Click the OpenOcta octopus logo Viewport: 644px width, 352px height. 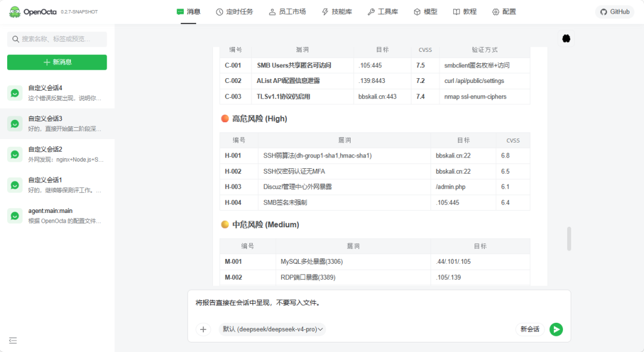tap(15, 12)
